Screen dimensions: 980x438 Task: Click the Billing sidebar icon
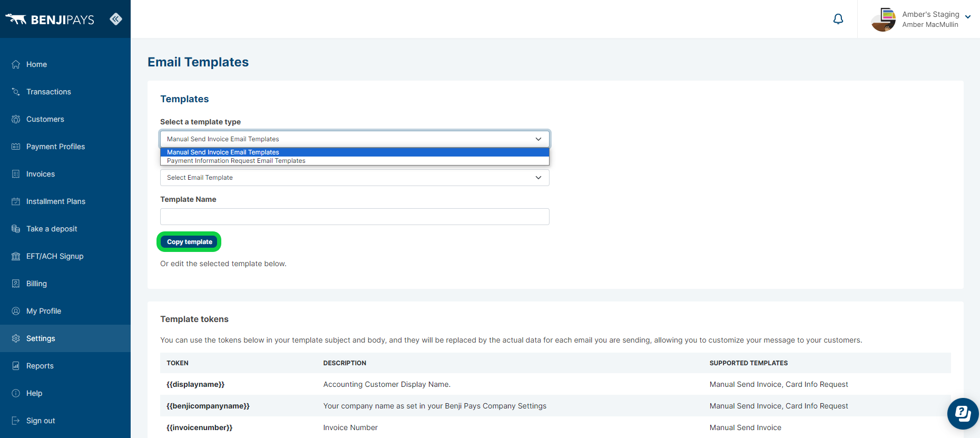point(16,284)
